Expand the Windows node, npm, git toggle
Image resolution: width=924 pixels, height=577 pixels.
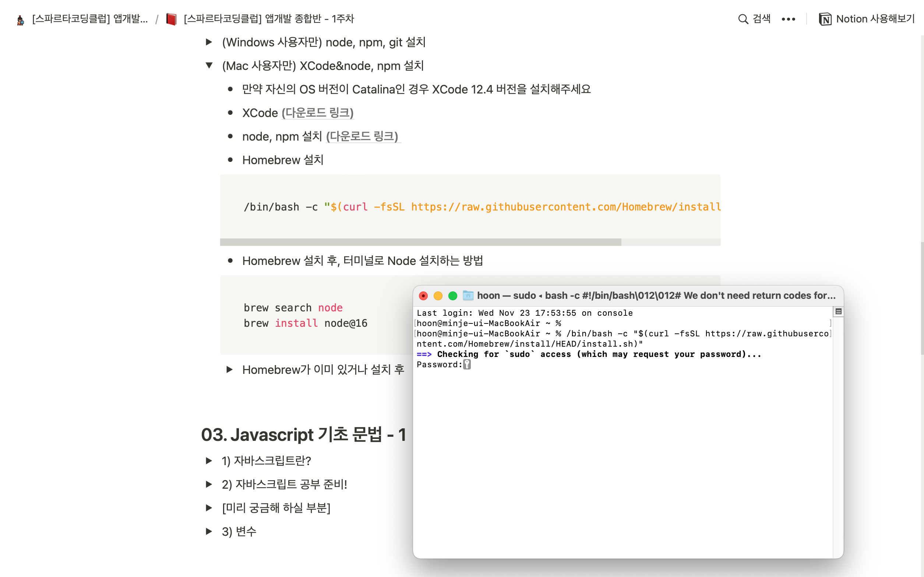(x=209, y=42)
